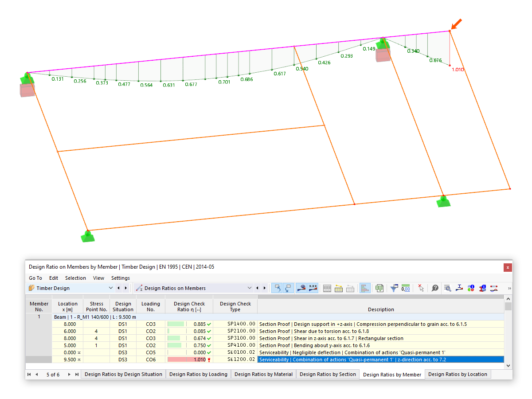Viewport: 532px width, 399px height.
Task: Click the table search magnifier icon
Action: pos(448,288)
